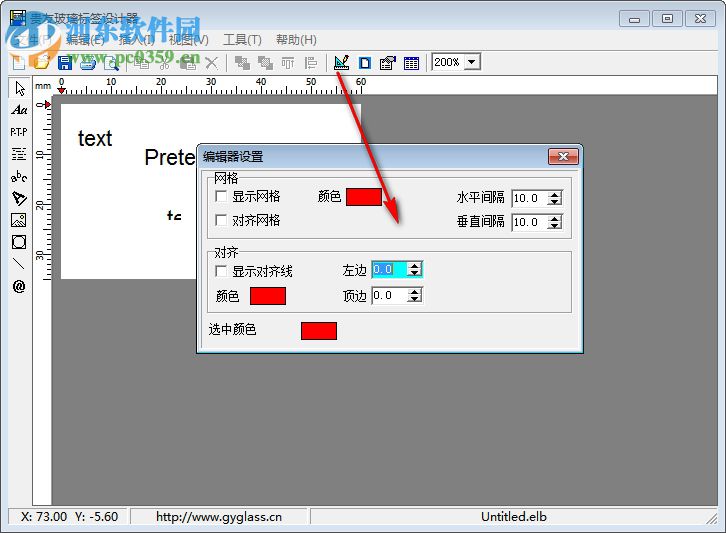
Task: Increase 垂直间隔 spinner value
Action: 554,219
